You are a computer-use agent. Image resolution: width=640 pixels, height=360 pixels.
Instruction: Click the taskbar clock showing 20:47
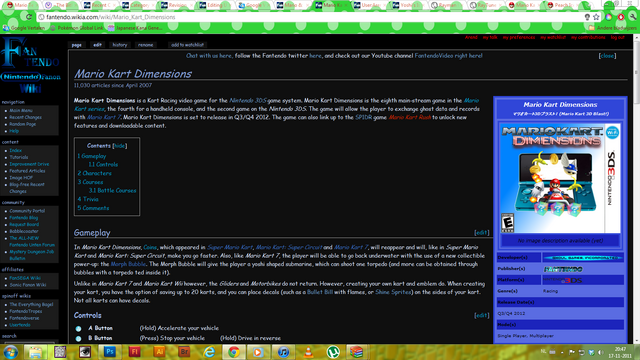point(620,349)
